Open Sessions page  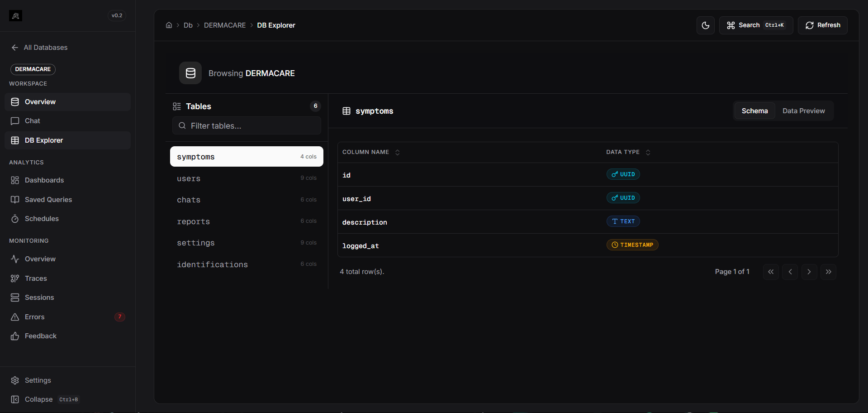[x=68, y=298]
